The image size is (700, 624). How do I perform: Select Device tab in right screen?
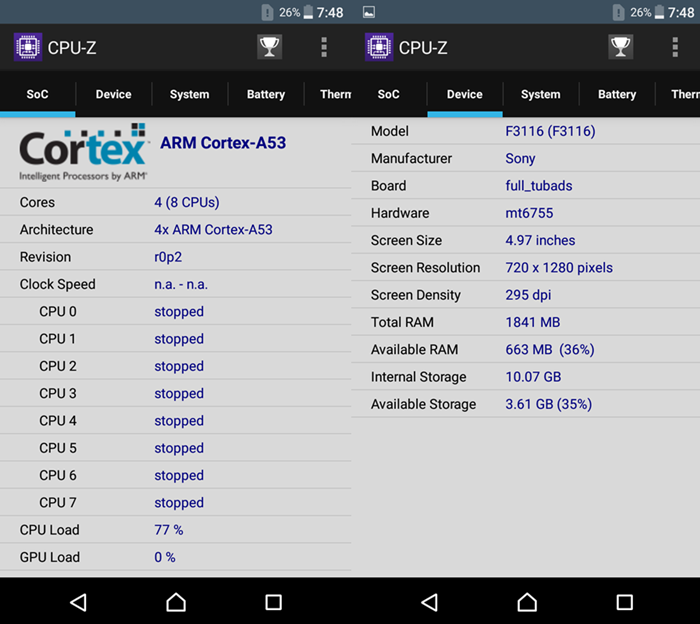point(465,94)
